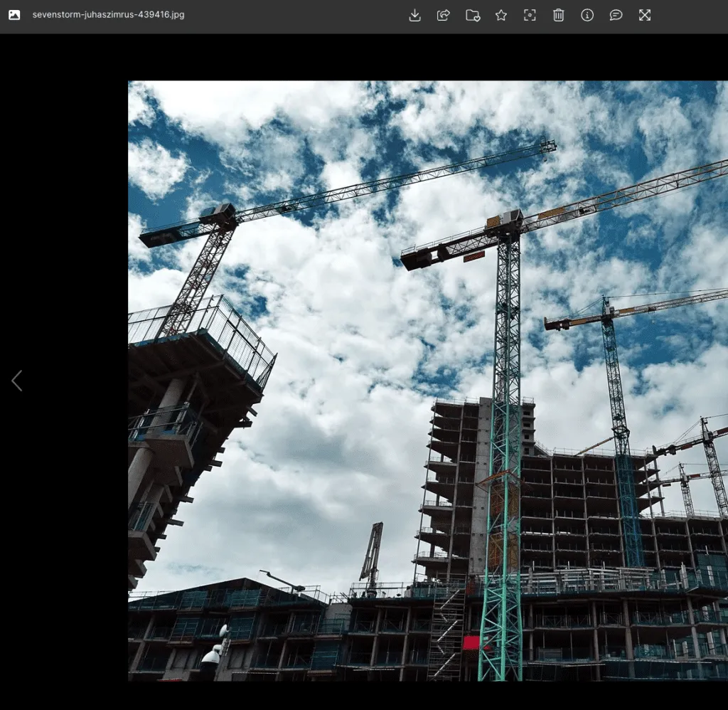Screen dimensions: 728x710
Task: Click the construction cranes photo
Action: (x=428, y=381)
